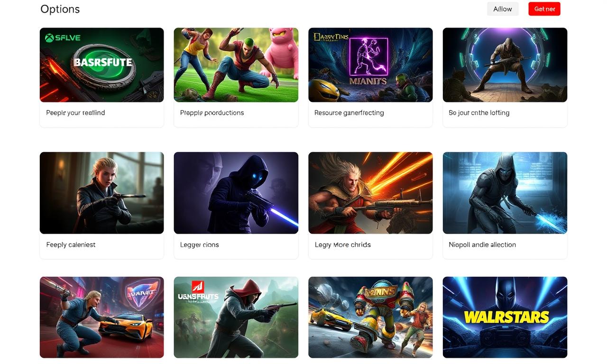The height and width of the screenshot is (364, 607).
Task: Open the armored figure with blue energy thumbnail
Action: point(505,193)
